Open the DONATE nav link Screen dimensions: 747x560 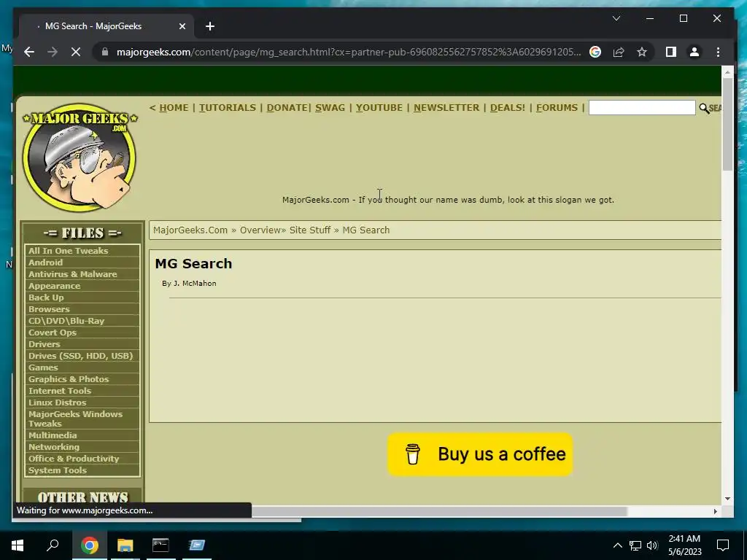pos(287,108)
